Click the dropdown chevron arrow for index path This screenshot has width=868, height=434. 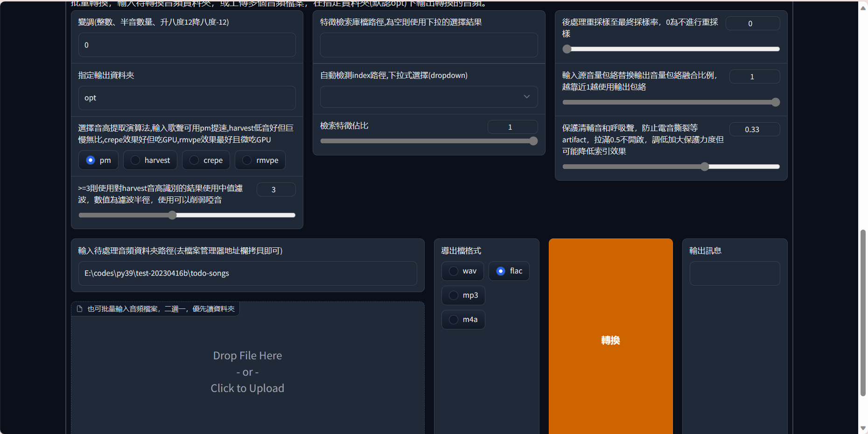click(527, 97)
